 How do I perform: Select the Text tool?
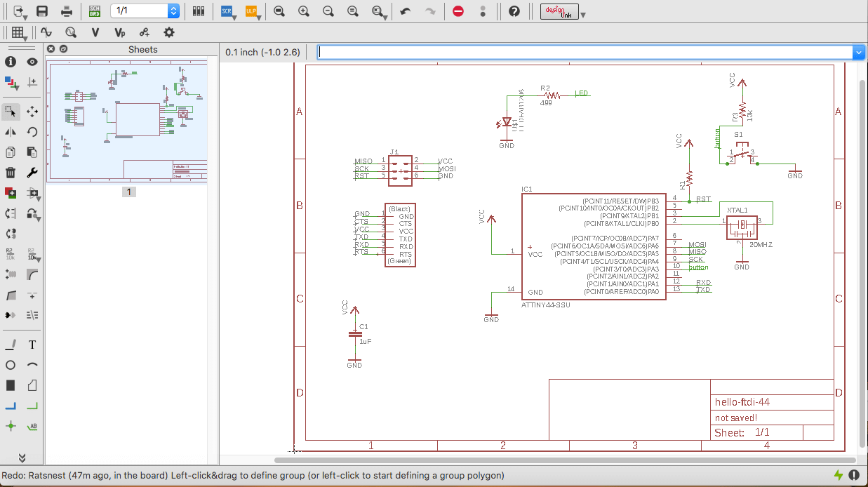coord(32,345)
